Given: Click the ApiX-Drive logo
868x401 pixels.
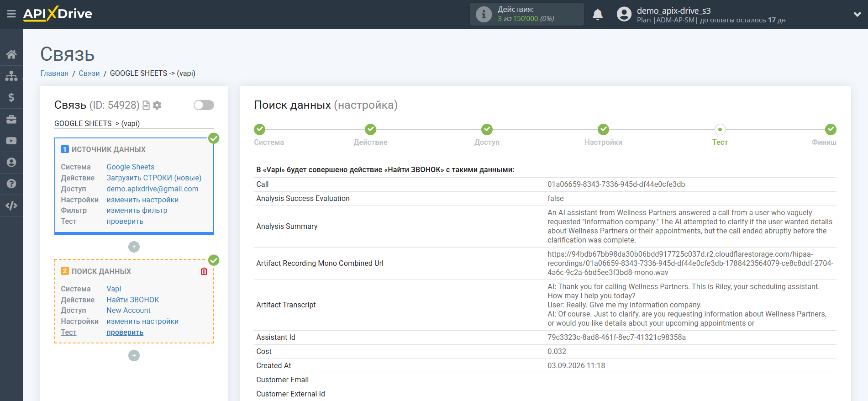Looking at the screenshot, I should pos(58,14).
